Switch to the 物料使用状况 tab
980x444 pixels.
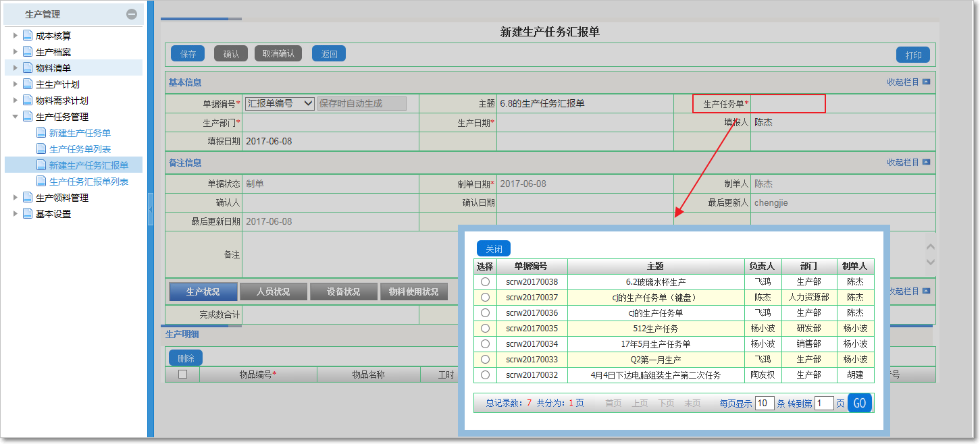pos(415,291)
